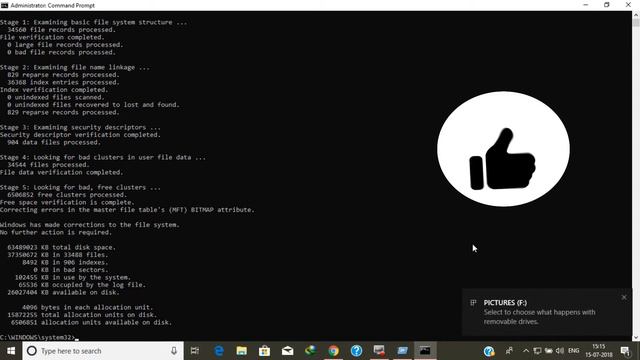
Task: Click 'Security descriptor verification completed.' line
Action: coord(80,135)
